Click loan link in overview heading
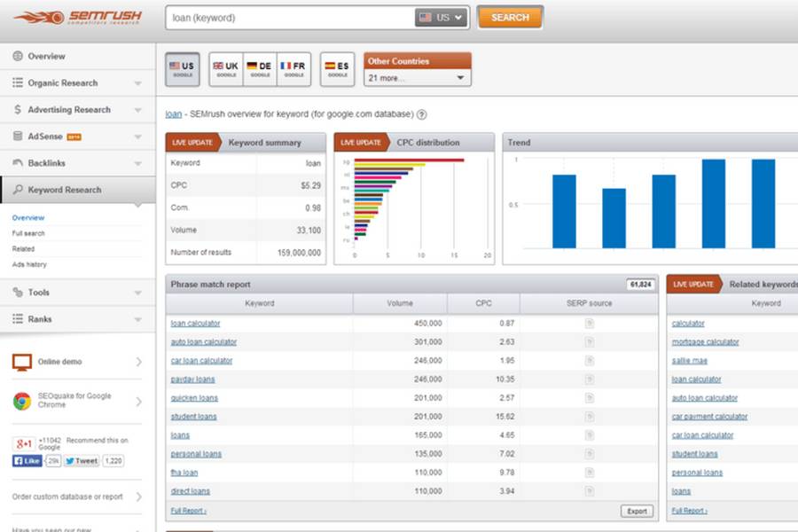The image size is (798, 532). click(x=173, y=114)
